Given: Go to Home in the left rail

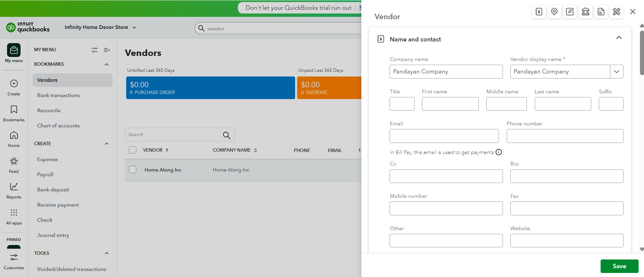Looking at the screenshot, I should click(14, 140).
